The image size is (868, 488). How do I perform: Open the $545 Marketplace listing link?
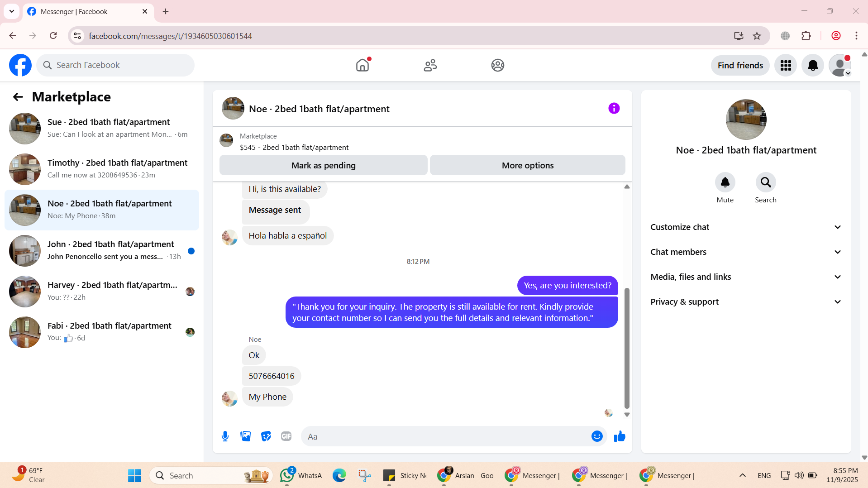[294, 148]
